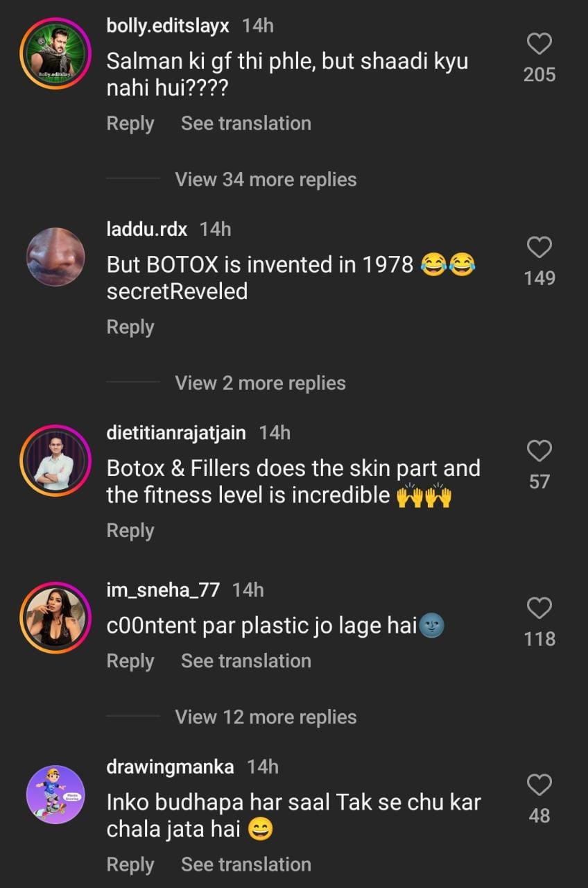The image size is (588, 888).
Task: Heart the drawingmanka comment
Action: [539, 786]
